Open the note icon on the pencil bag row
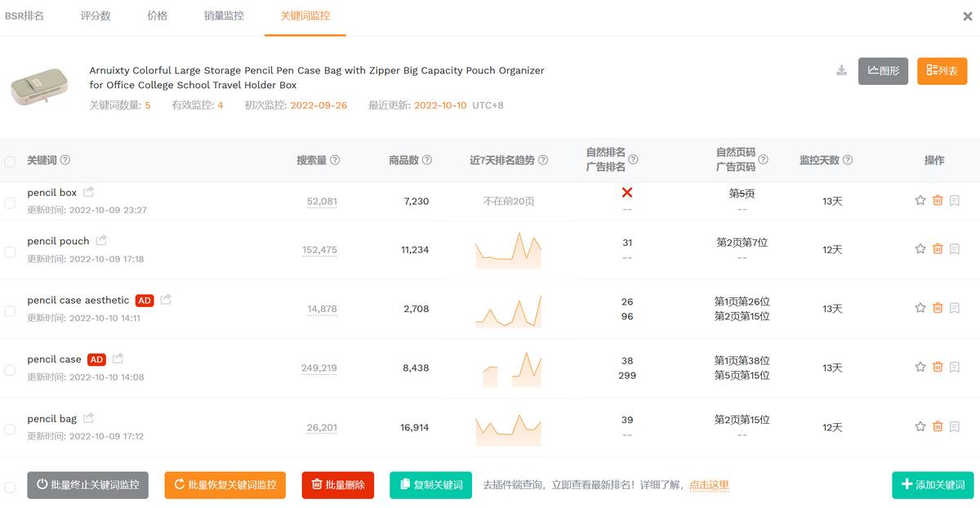Screen dimensions: 980x508 (x=954, y=426)
